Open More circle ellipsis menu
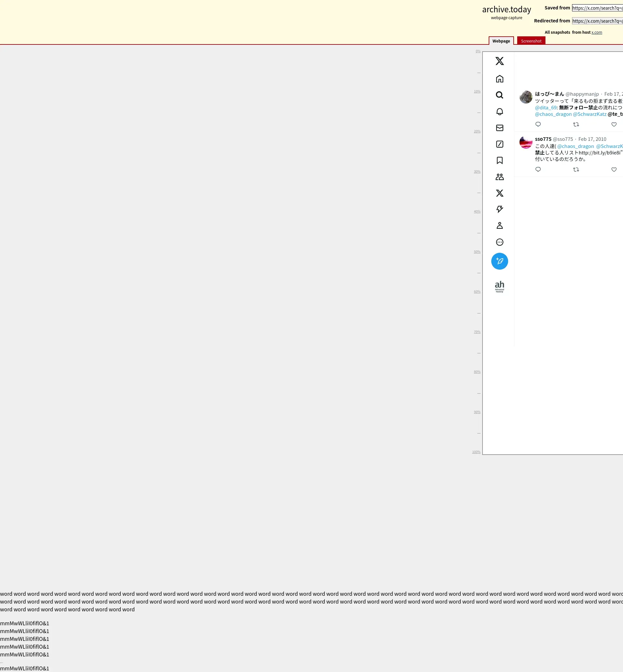Viewport: 623px width, 672px height. 499,242
